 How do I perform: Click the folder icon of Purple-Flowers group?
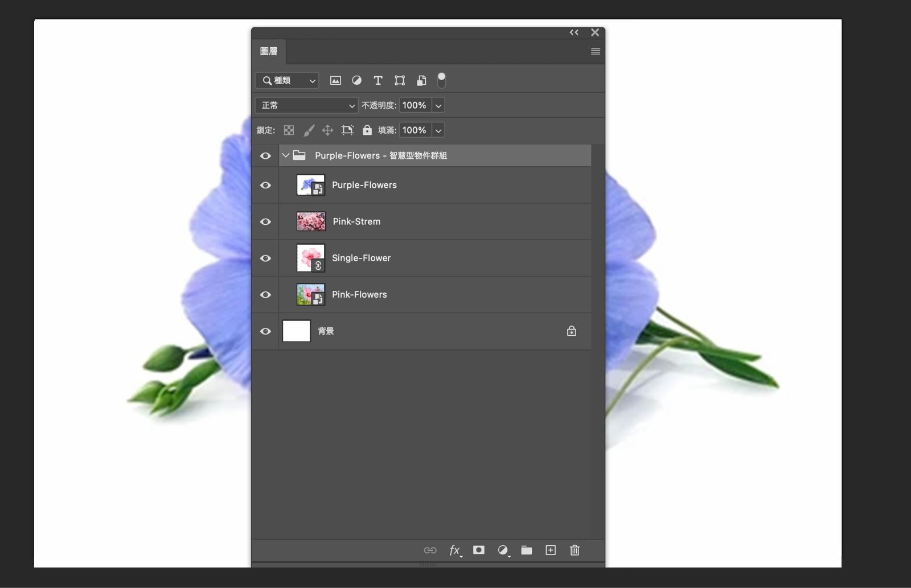(299, 155)
